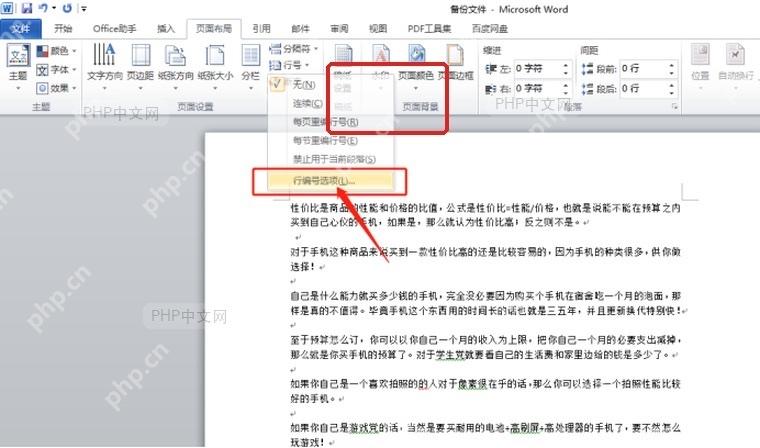Decrease 段后 spacing with down arrow
The height and width of the screenshot is (448, 760).
pos(672,93)
